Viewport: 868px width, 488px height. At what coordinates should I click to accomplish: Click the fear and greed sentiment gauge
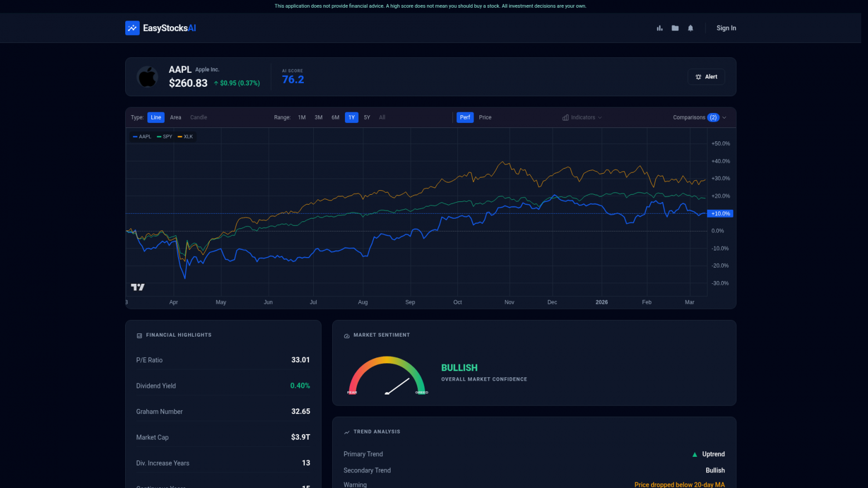click(x=387, y=377)
